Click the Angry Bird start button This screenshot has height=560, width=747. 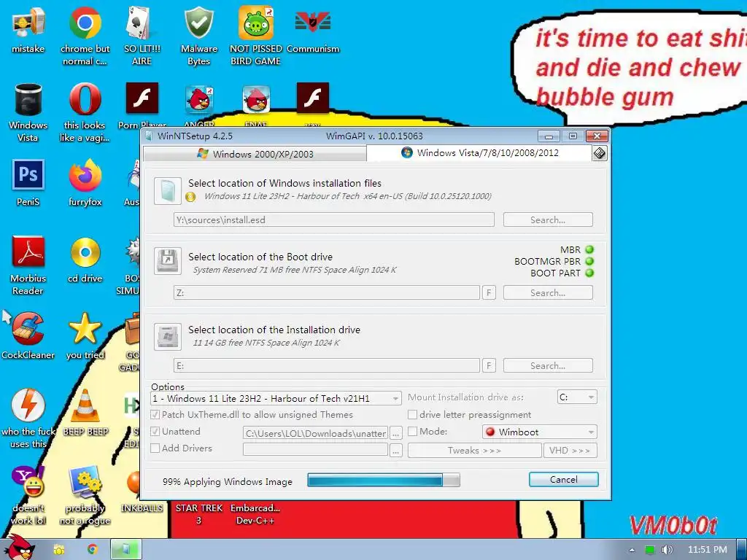point(18,548)
